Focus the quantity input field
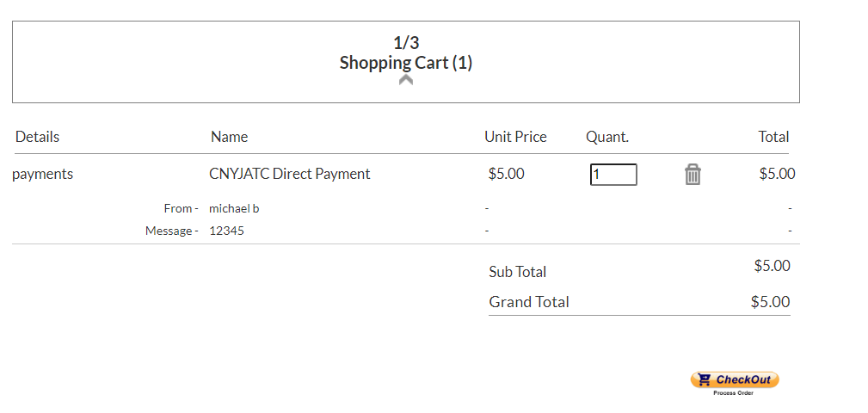868x413 pixels. [x=613, y=175]
